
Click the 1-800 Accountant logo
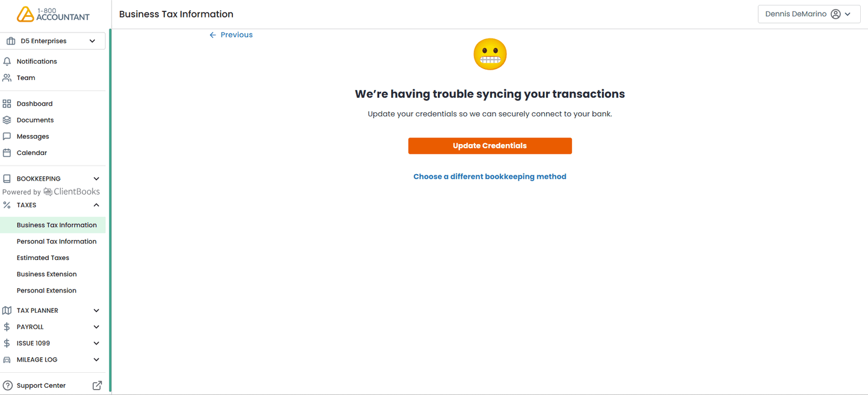(53, 14)
